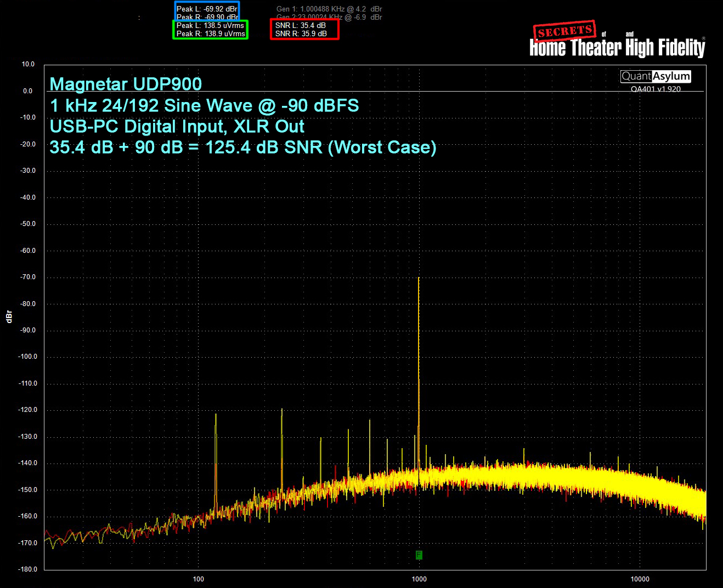The width and height of the screenshot is (723, 588).
Task: Click the -110.0 y-axis tick label
Action: (x=27, y=383)
